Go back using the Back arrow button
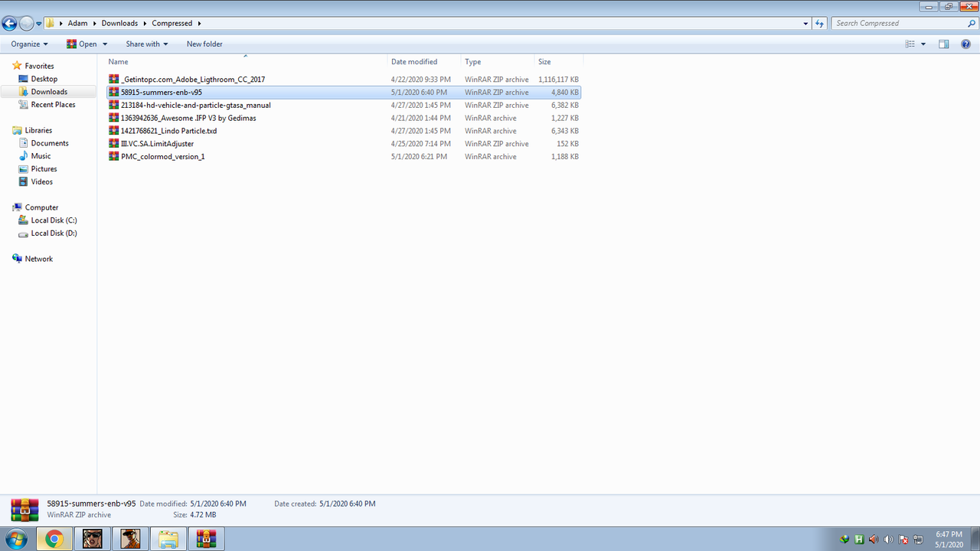This screenshot has width=980, height=551. click(10, 24)
